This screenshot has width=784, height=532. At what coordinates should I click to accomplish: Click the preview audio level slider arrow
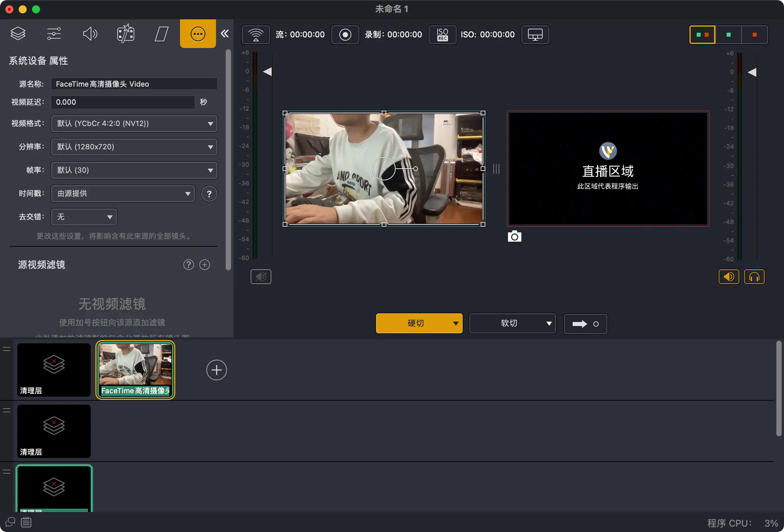[267, 72]
